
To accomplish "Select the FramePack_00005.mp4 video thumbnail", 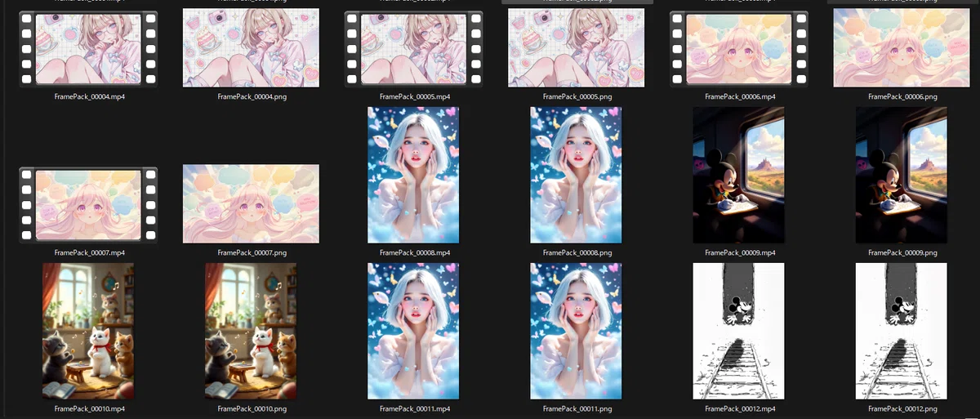I will click(413, 49).
